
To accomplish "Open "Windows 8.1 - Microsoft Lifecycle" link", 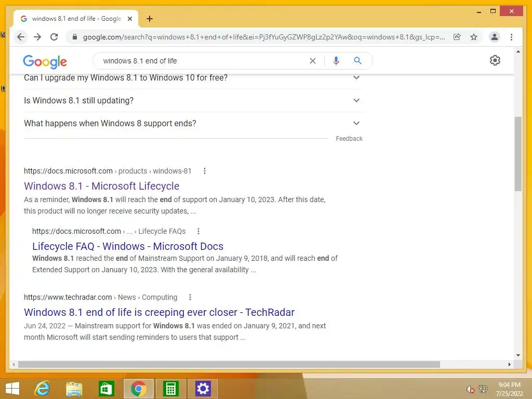I will pos(101,186).
